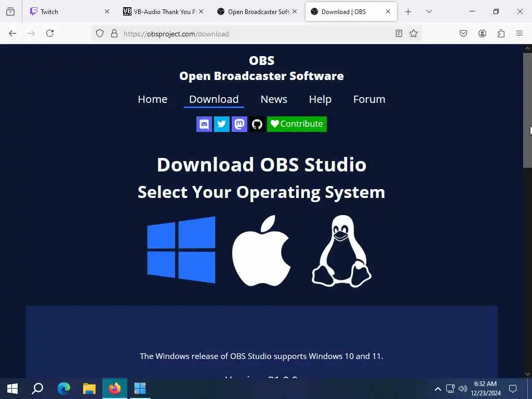Screen dimensions: 532x399
Task: Launch Microsoft Edge from taskbar
Action: pyautogui.click(x=64, y=389)
